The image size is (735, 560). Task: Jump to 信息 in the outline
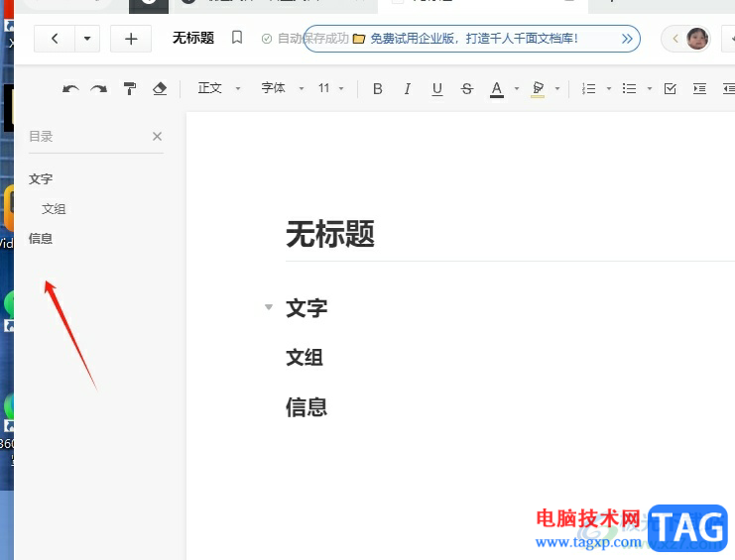point(41,238)
